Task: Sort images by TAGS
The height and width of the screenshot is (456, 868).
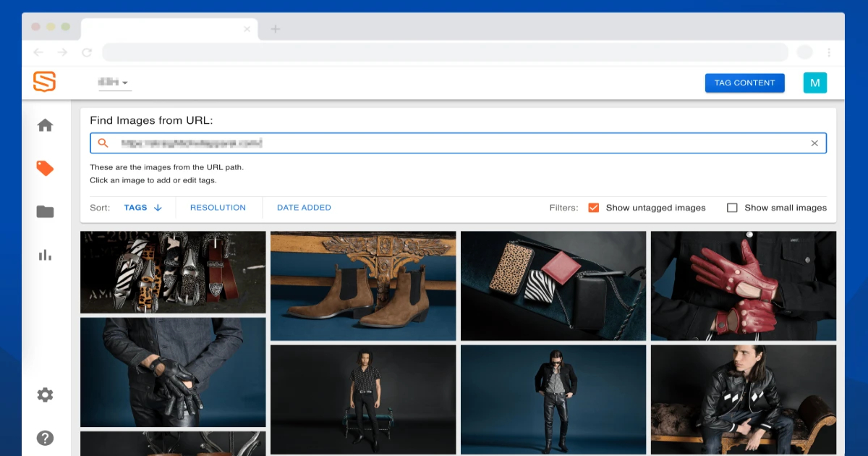Action: tap(135, 208)
